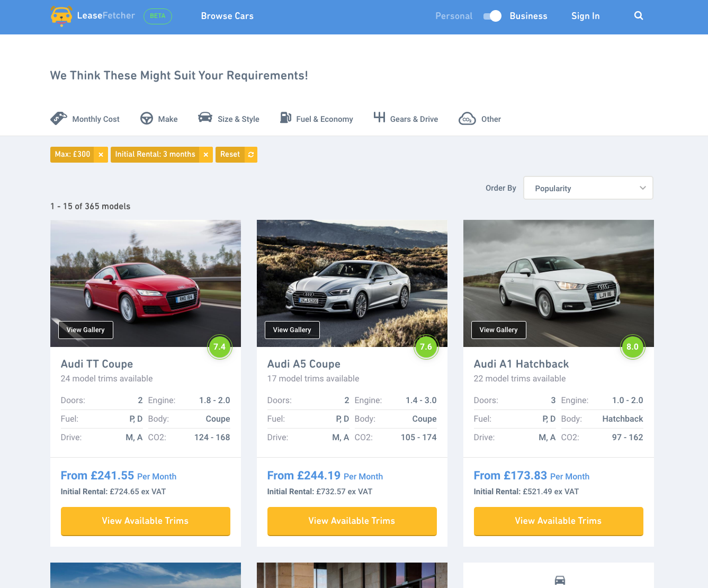Click the Sign In link
Screen dimensions: 708x588
point(585,16)
